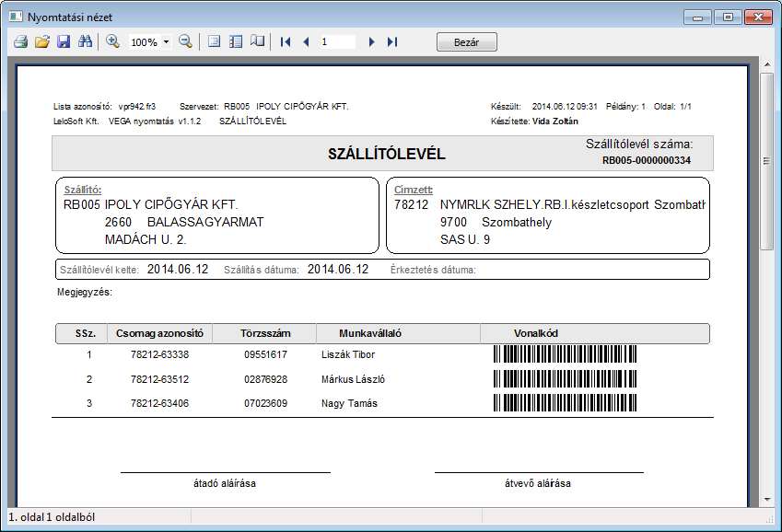Toggle the outline panel icon

coord(236,42)
